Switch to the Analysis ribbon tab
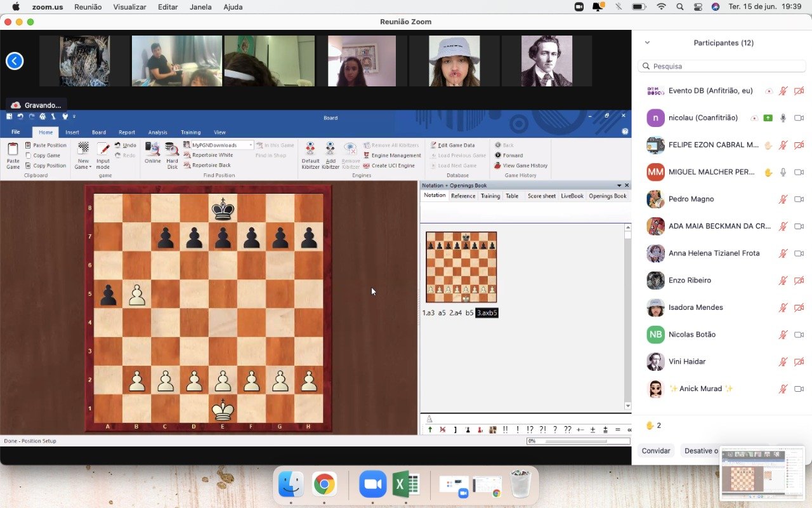 tap(158, 132)
